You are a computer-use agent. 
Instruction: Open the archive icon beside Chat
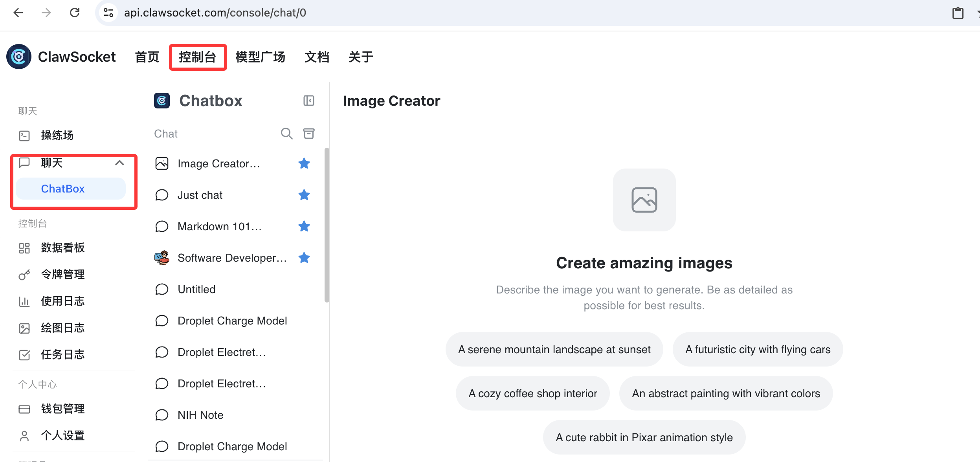tap(309, 134)
